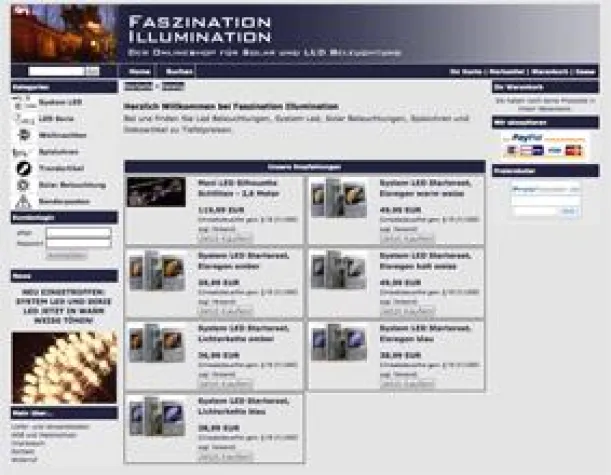Screen dimensions: 611x475
Task: Open System LED Starterset Lichterkette blau title
Action: [244, 406]
